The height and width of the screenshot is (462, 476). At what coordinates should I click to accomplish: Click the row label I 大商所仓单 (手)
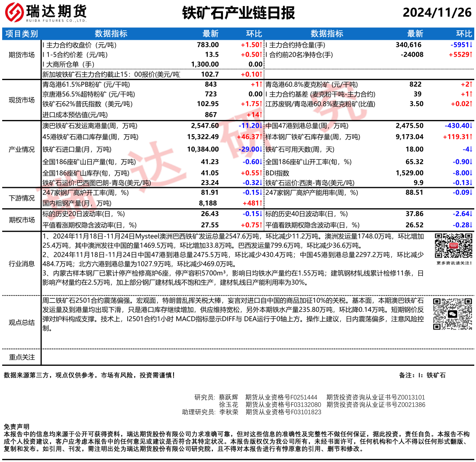point(69,65)
